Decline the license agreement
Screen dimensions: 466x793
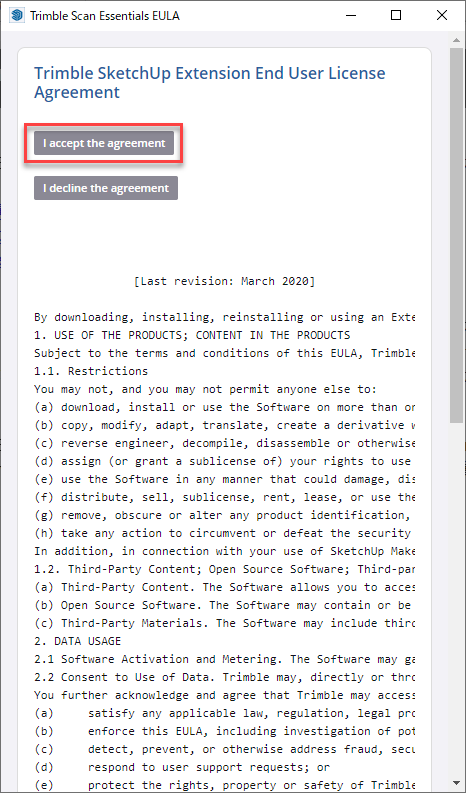(106, 188)
